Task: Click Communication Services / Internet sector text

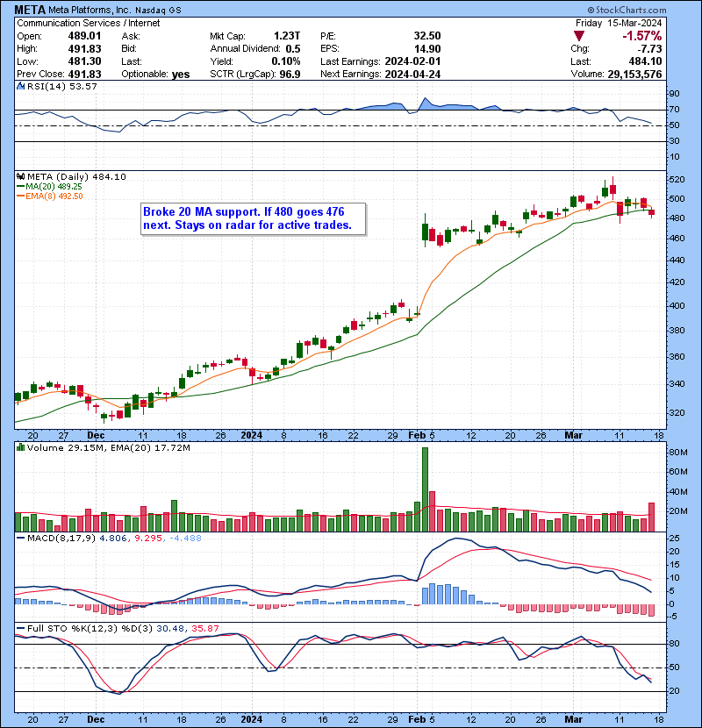Action: click(89, 23)
